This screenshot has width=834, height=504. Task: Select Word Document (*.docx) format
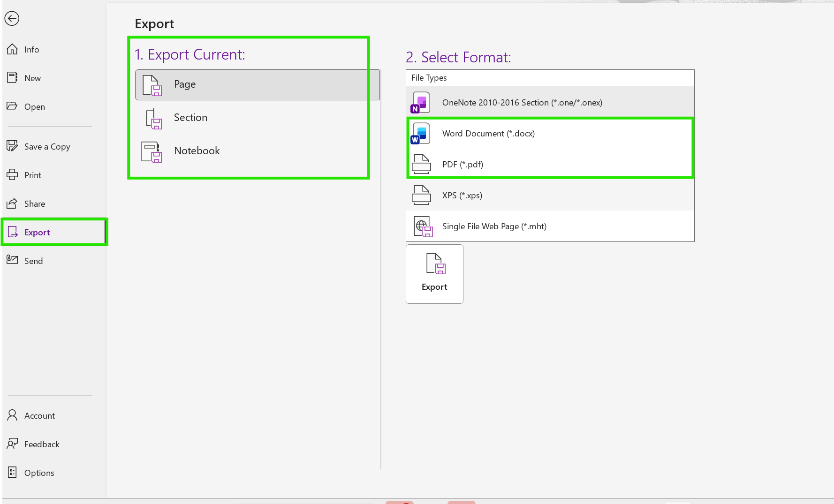tap(550, 133)
